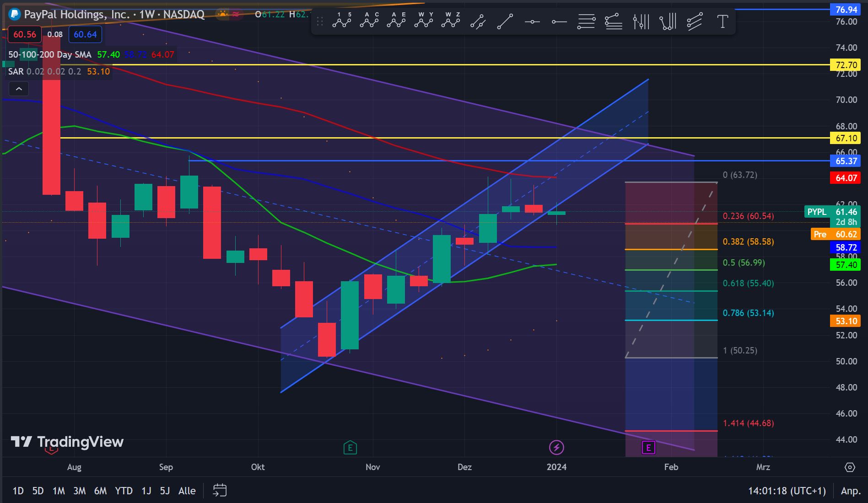Click the yellow 72.70 price line label
Screen dimensions: 868x503
tap(846, 65)
